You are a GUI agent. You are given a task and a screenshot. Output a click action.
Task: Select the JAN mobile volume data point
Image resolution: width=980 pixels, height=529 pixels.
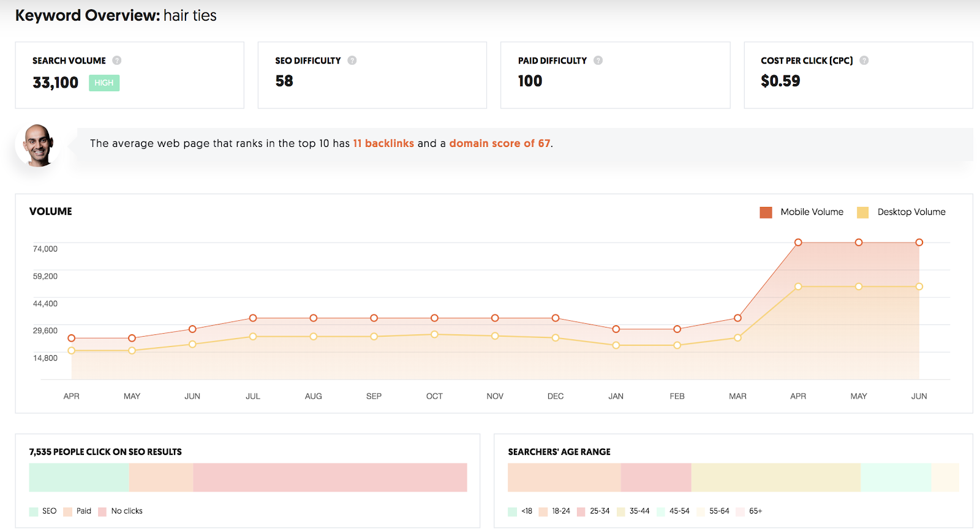click(x=616, y=329)
